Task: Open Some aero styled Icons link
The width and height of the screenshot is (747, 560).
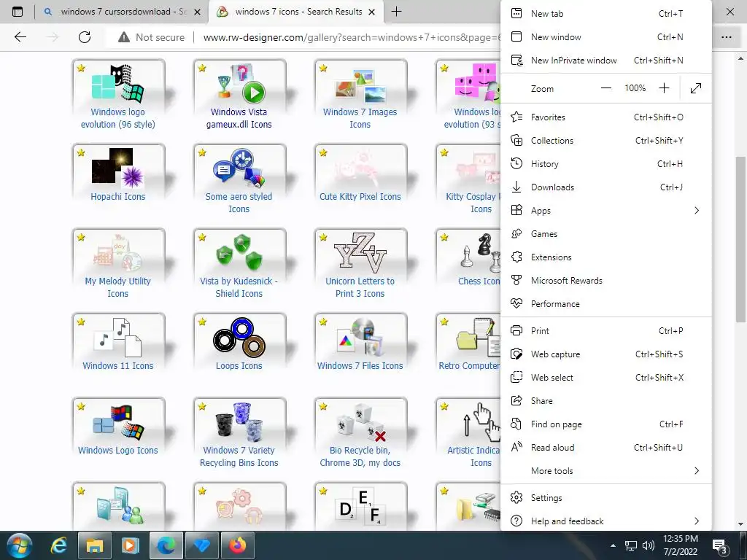Action: [x=239, y=203]
